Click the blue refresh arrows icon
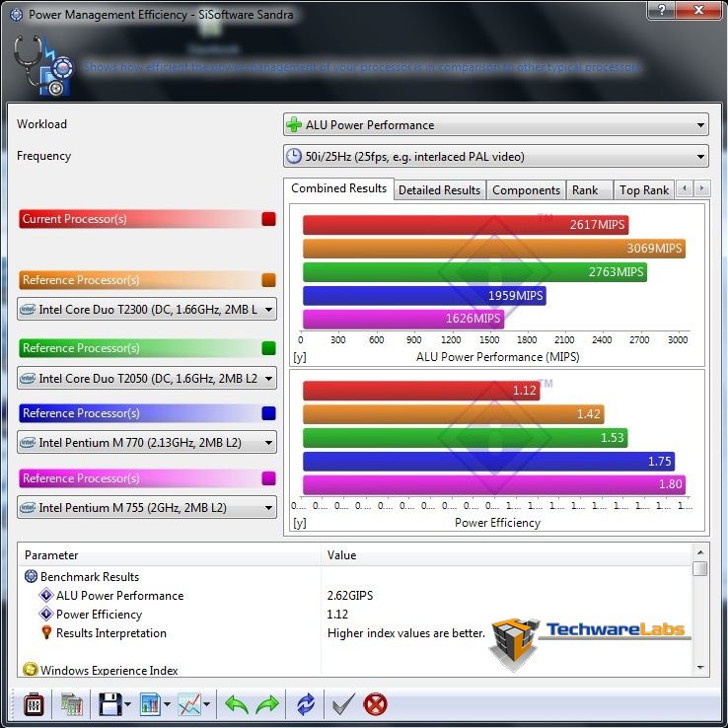This screenshot has width=728, height=728. (306, 704)
